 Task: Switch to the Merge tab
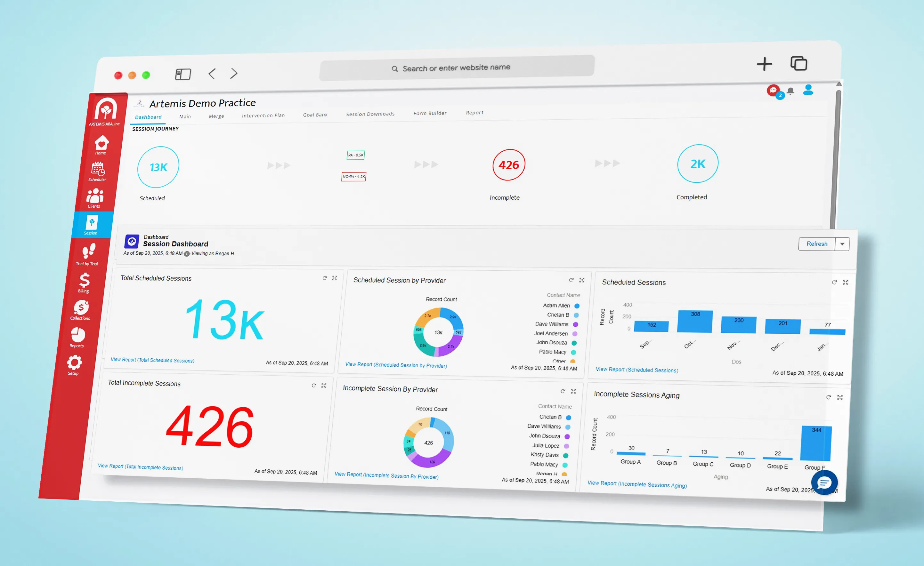tap(216, 116)
